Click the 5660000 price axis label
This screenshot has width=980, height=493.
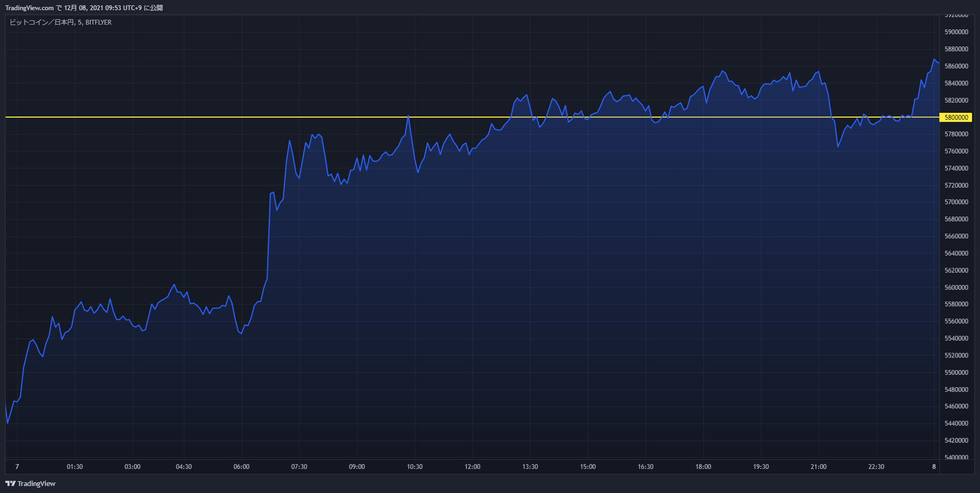(x=956, y=236)
